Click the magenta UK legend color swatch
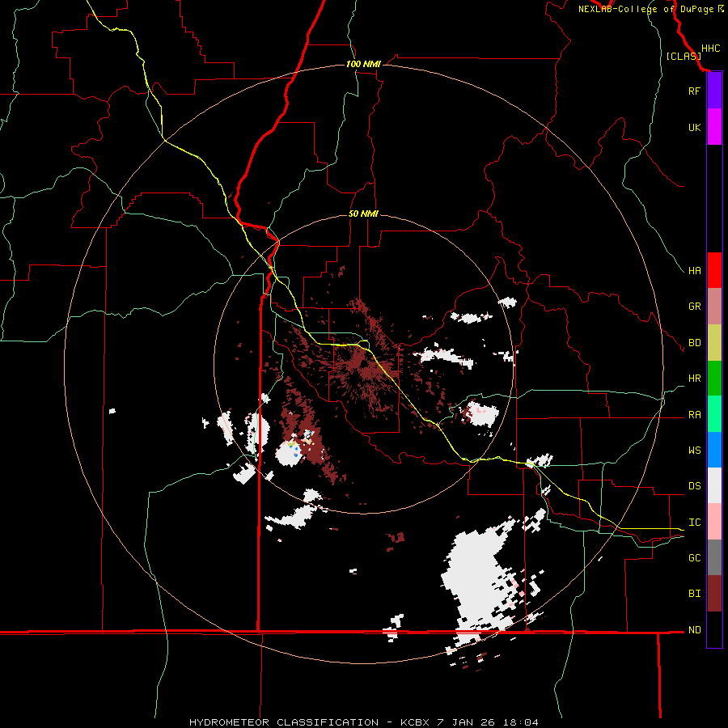This screenshot has height=728, width=728. click(x=714, y=127)
